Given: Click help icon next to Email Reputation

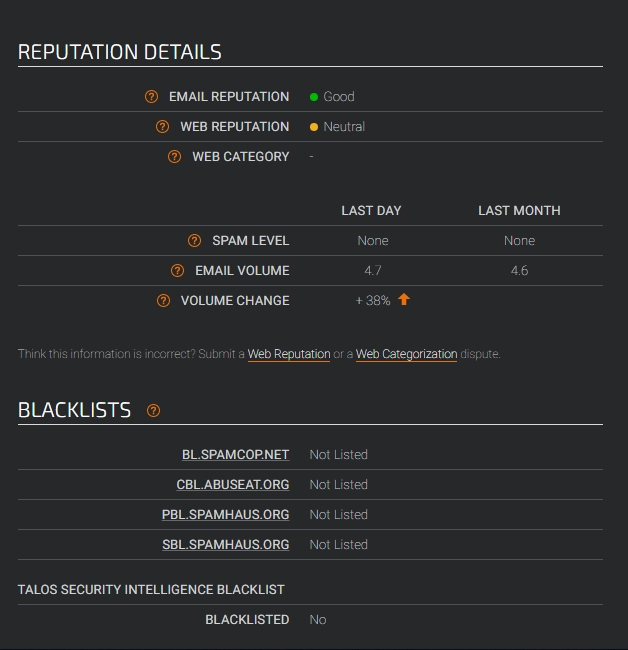Looking at the screenshot, I should tap(152, 97).
